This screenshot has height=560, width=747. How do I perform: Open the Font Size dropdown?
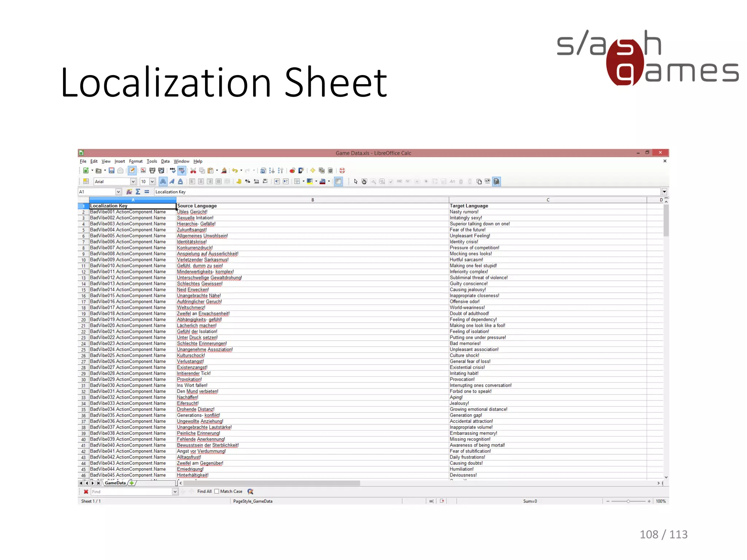152,182
